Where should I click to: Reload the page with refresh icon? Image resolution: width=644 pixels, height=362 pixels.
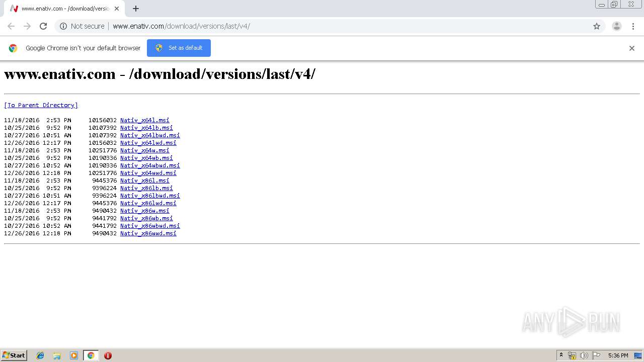click(x=43, y=26)
